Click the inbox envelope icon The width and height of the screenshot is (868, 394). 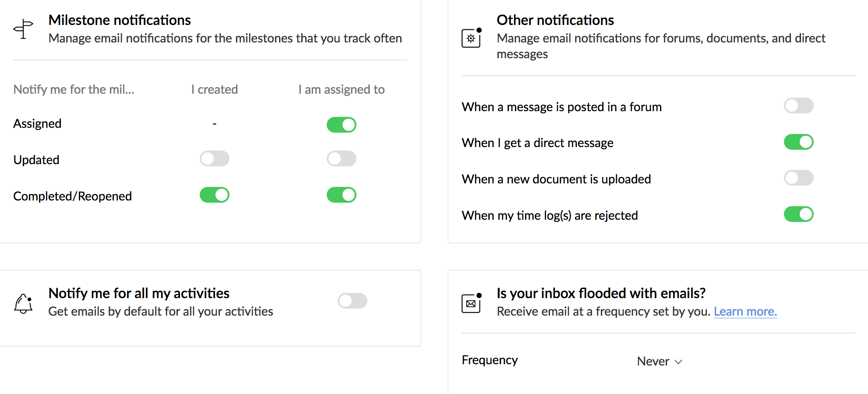(472, 303)
